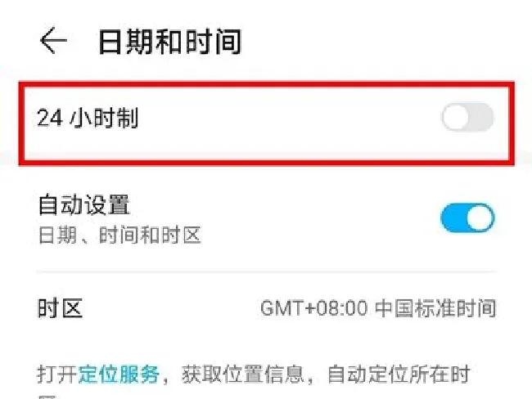Click the white knob of 自动设置 switch
Image resolution: width=532 pixels, height=399 pixels.
[x=480, y=217]
